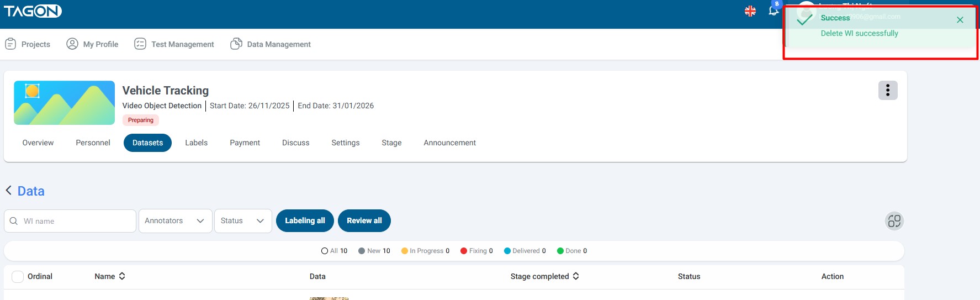The height and width of the screenshot is (300, 980).
Task: Go back using the Data arrow
Action: tap(9, 191)
